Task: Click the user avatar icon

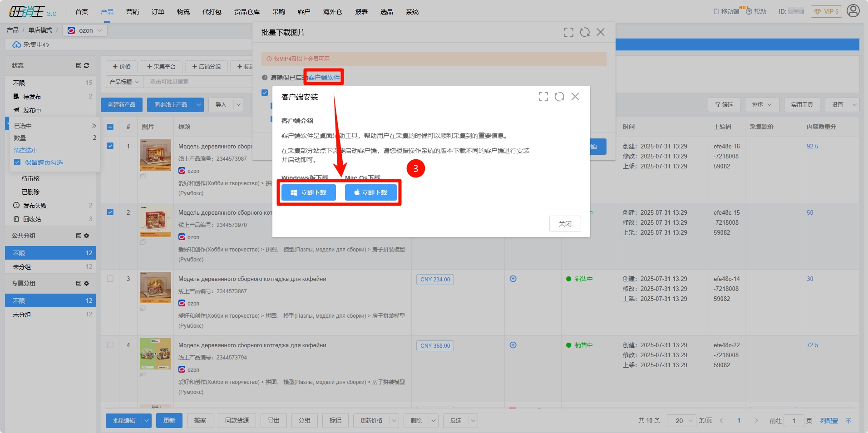Action: click(x=853, y=11)
